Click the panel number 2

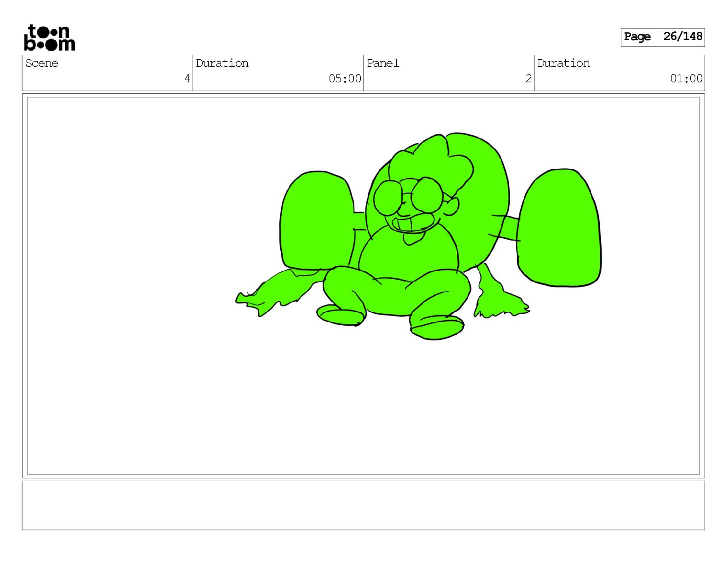click(x=529, y=79)
